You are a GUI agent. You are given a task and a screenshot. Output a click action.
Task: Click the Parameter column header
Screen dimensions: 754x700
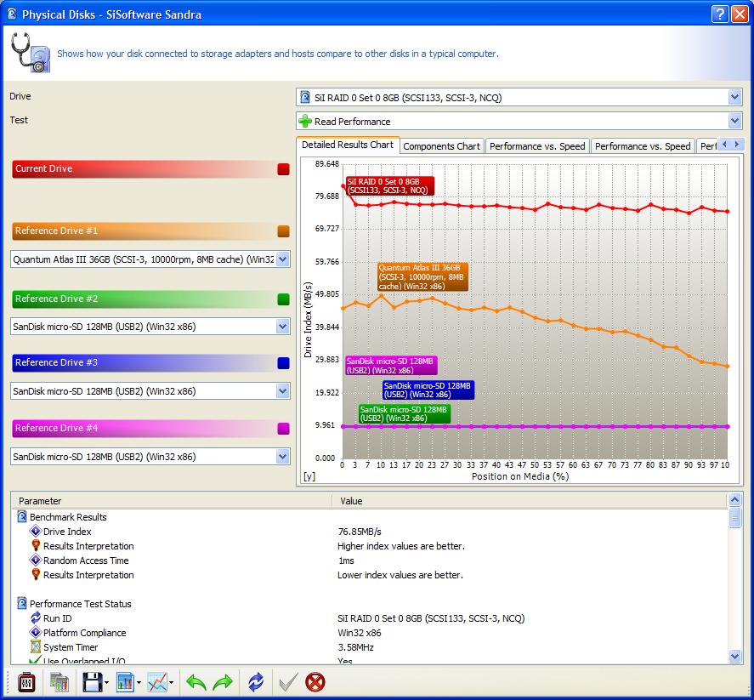(x=172, y=501)
